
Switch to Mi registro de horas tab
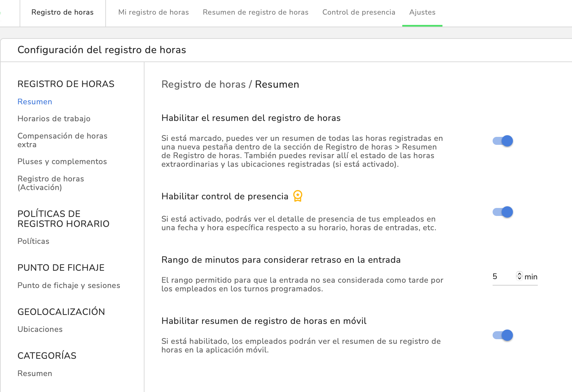tap(153, 12)
